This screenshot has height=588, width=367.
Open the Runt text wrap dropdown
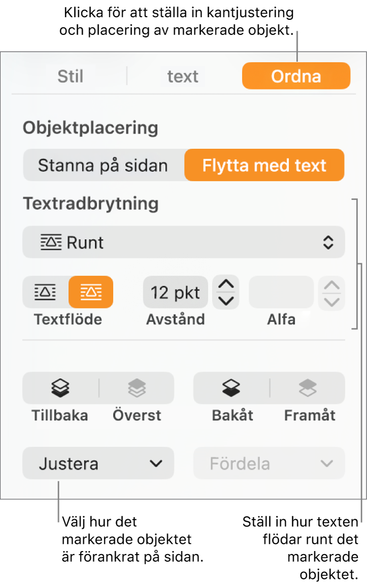[183, 242]
